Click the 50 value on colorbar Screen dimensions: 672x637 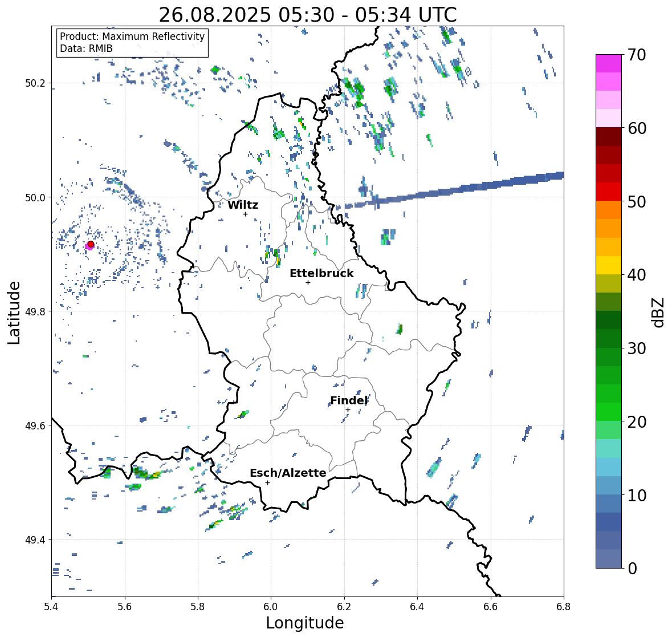[637, 201]
